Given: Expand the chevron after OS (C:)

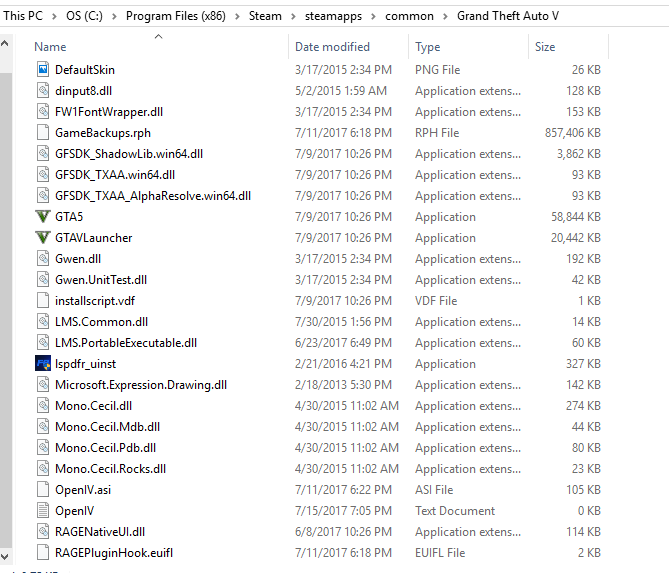Looking at the screenshot, I should tap(114, 16).
